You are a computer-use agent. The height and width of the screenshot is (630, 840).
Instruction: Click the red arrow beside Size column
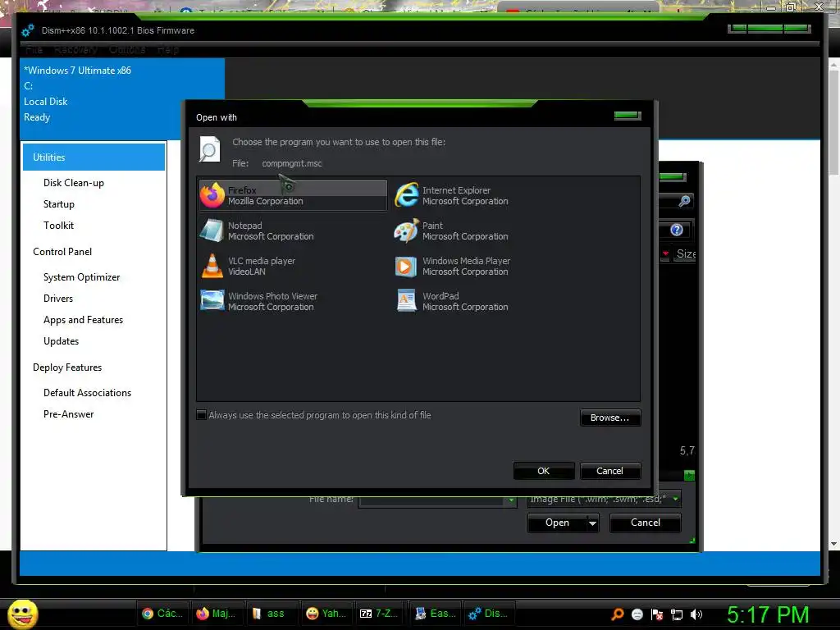665,253
